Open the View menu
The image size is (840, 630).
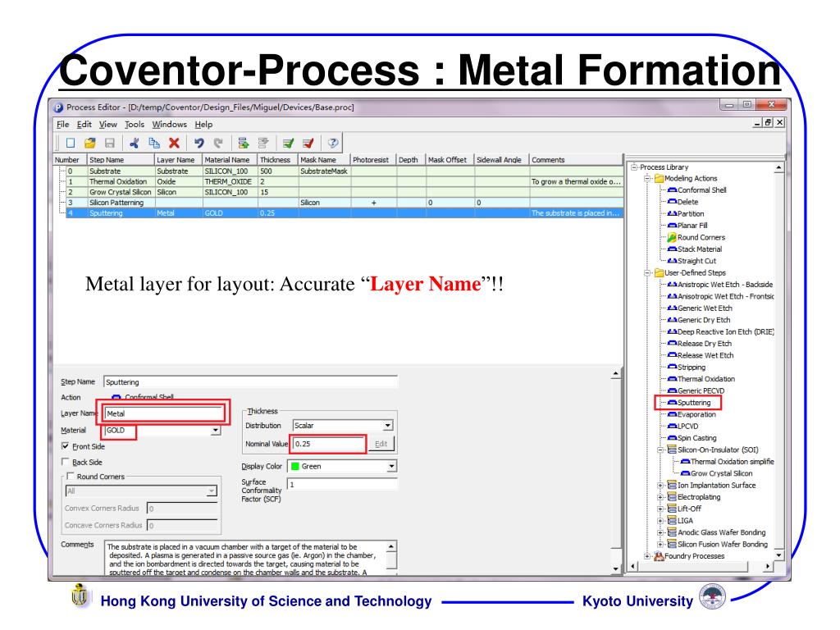click(x=107, y=125)
